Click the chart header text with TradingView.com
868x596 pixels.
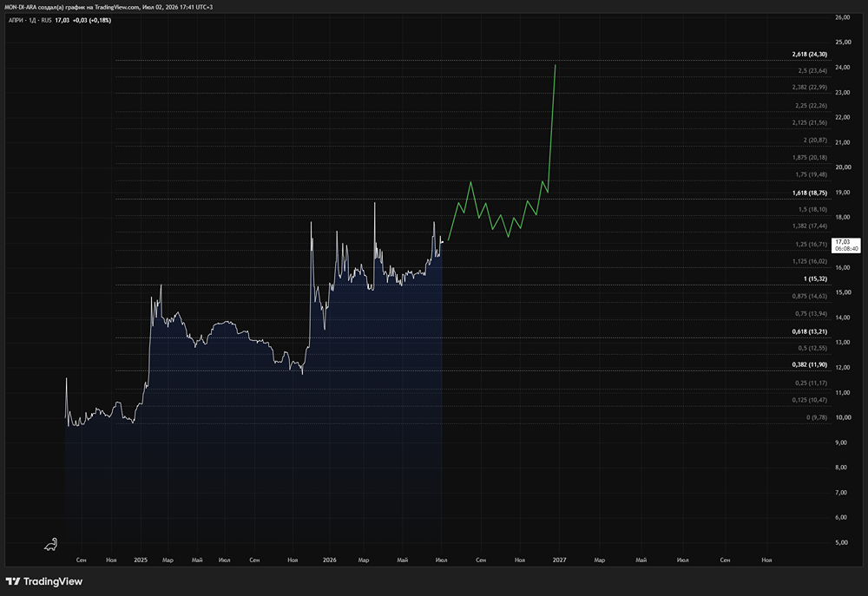(108, 7)
